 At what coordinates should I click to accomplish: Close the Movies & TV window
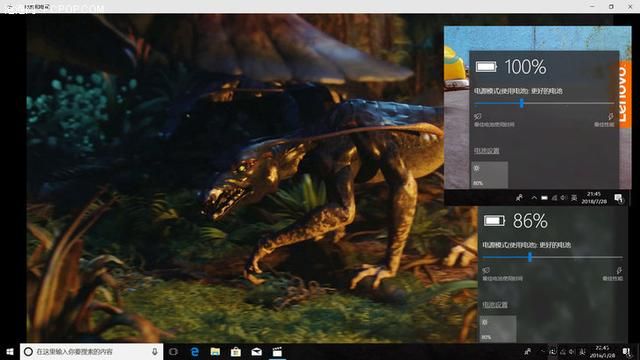click(630, 7)
